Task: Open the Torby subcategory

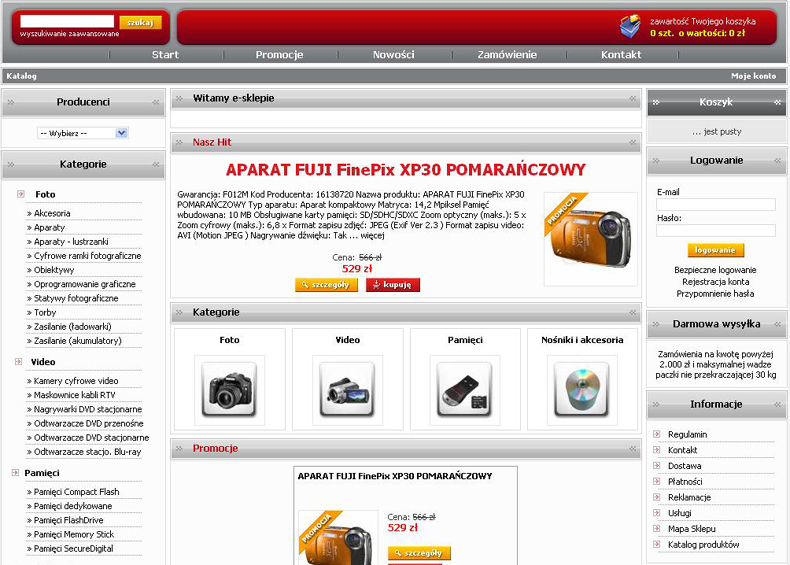Action: (x=45, y=312)
